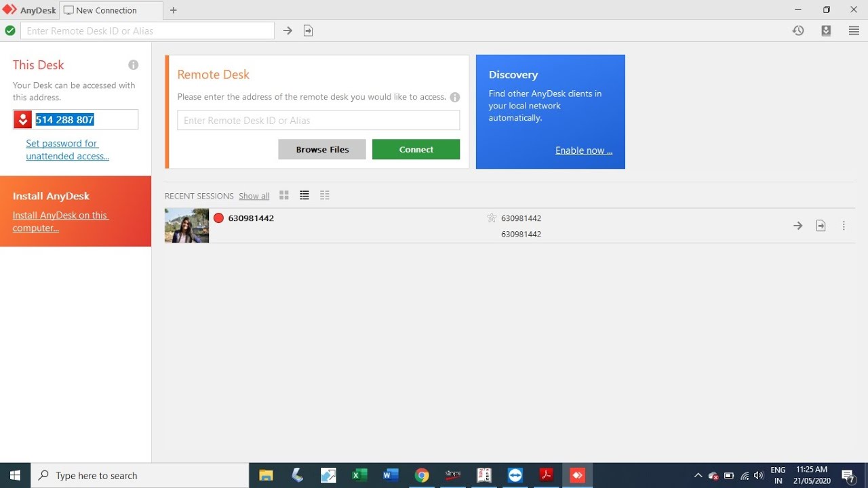Click the Windows taskbar search box
Viewport: 868px width, 488px height.
[140, 475]
